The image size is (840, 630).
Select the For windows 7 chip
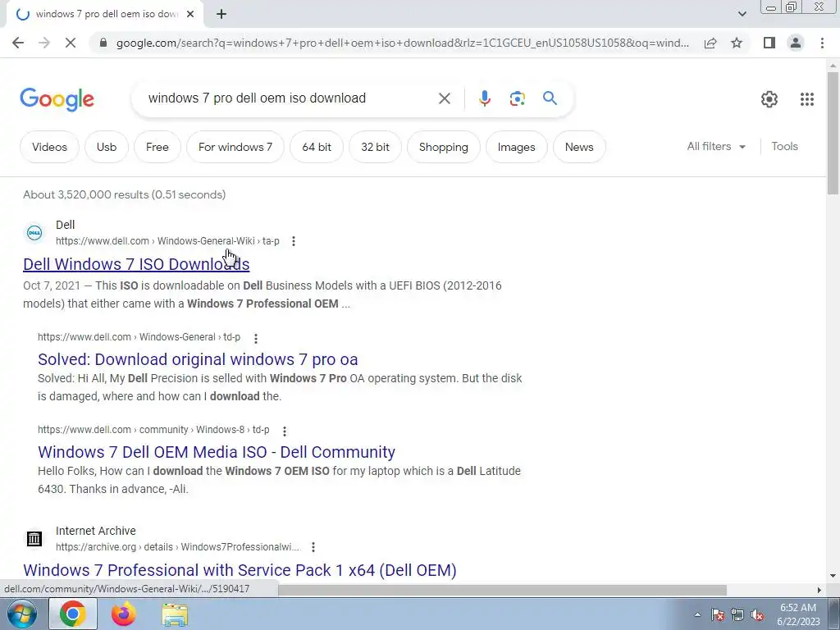click(x=235, y=147)
